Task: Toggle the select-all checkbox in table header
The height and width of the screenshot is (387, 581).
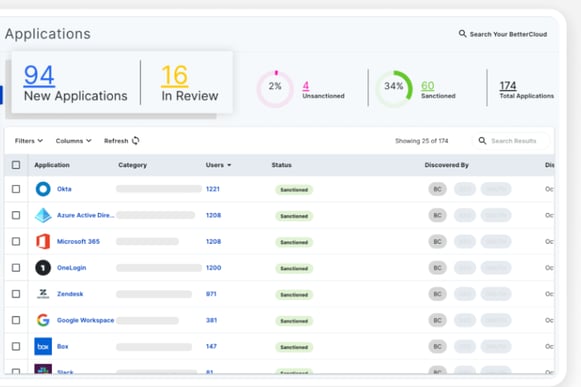Action: [16, 165]
